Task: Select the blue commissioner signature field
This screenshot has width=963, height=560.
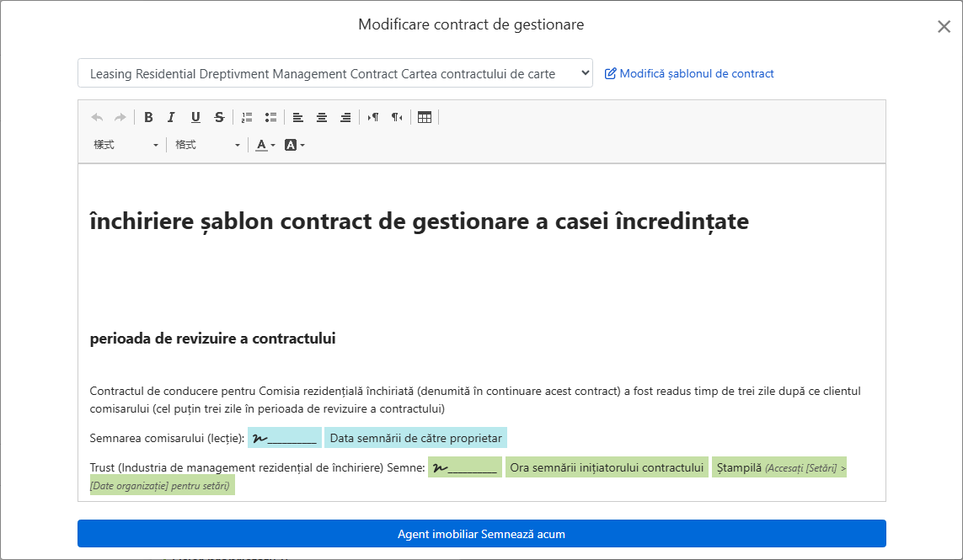Action: point(285,438)
